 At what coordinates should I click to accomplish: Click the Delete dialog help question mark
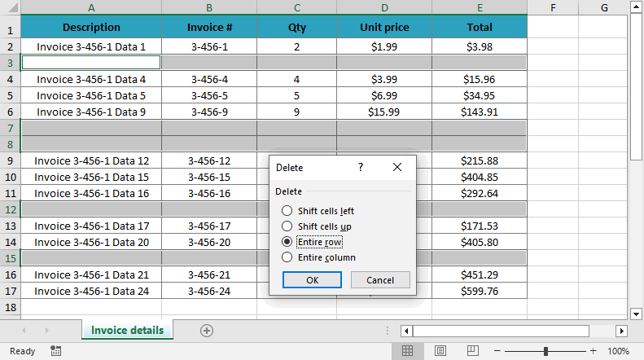tap(361, 167)
